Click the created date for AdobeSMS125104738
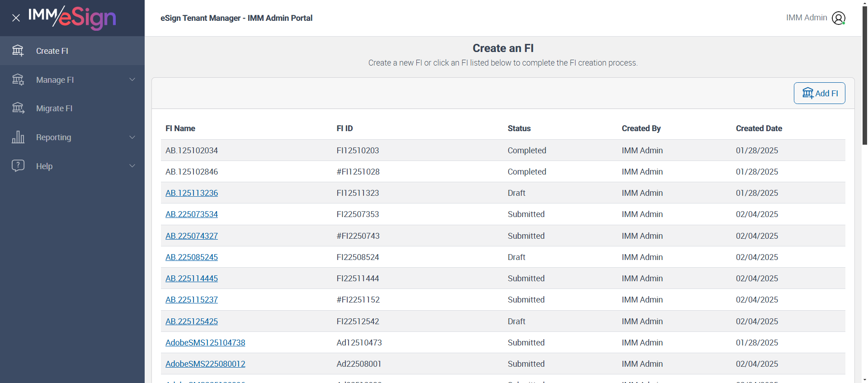The image size is (868, 383). click(x=757, y=343)
